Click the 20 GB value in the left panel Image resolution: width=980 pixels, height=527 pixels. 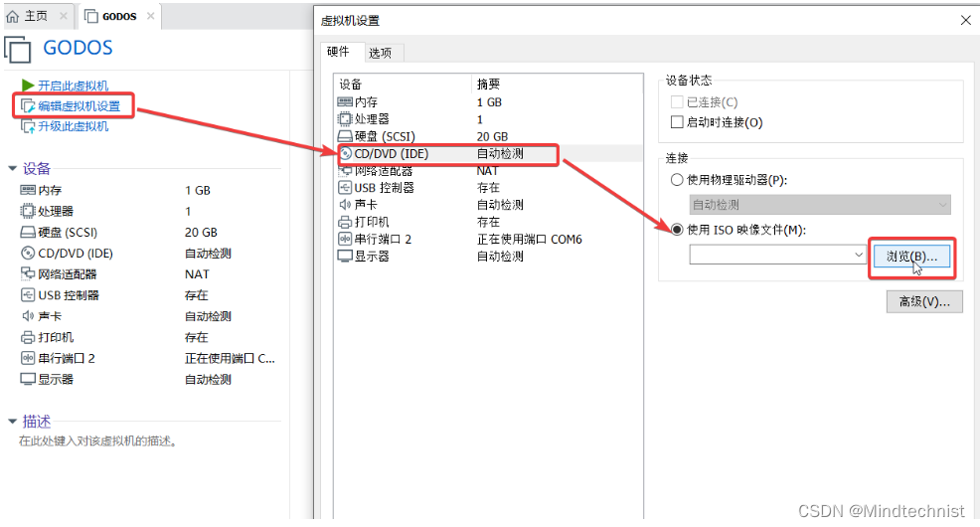pos(201,233)
